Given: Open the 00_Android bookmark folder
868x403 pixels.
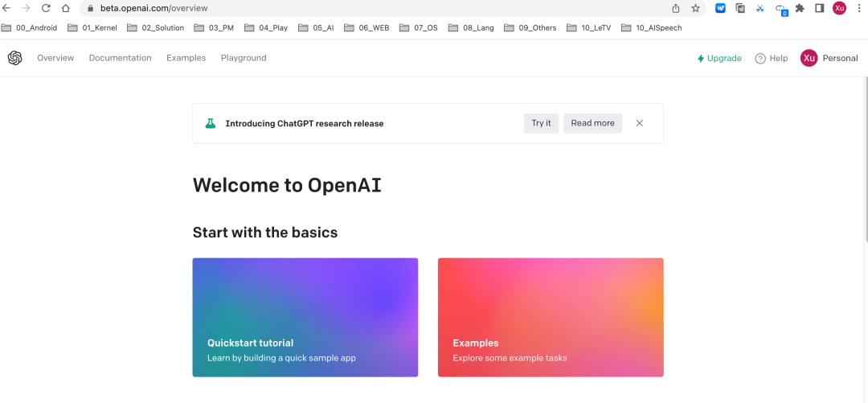Looking at the screenshot, I should pos(30,27).
